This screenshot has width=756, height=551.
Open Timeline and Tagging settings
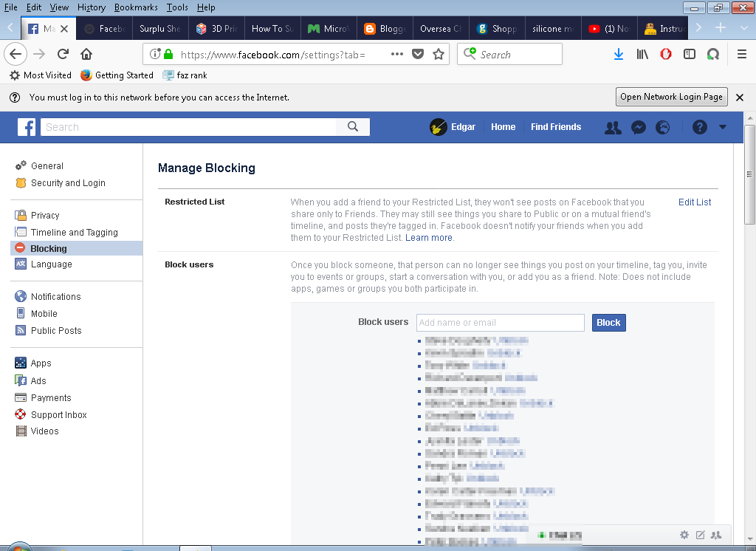[66, 232]
